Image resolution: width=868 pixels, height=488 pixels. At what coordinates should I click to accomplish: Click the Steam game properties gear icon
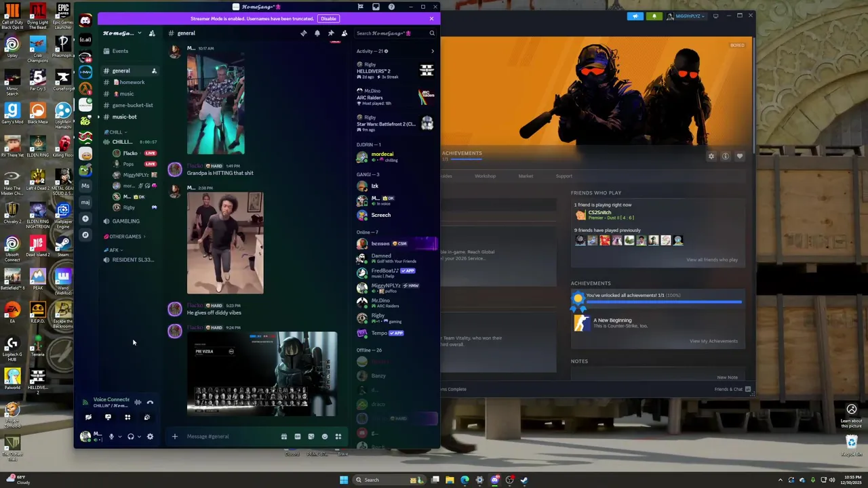pos(711,157)
